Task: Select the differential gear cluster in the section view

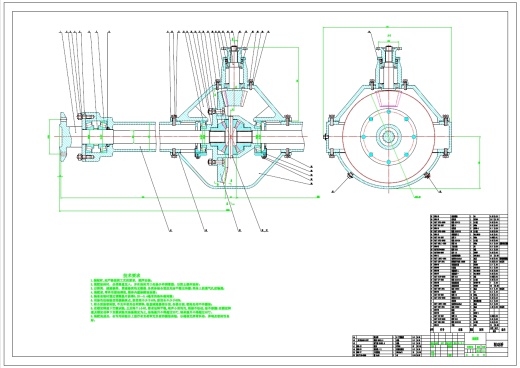Action: [231, 136]
